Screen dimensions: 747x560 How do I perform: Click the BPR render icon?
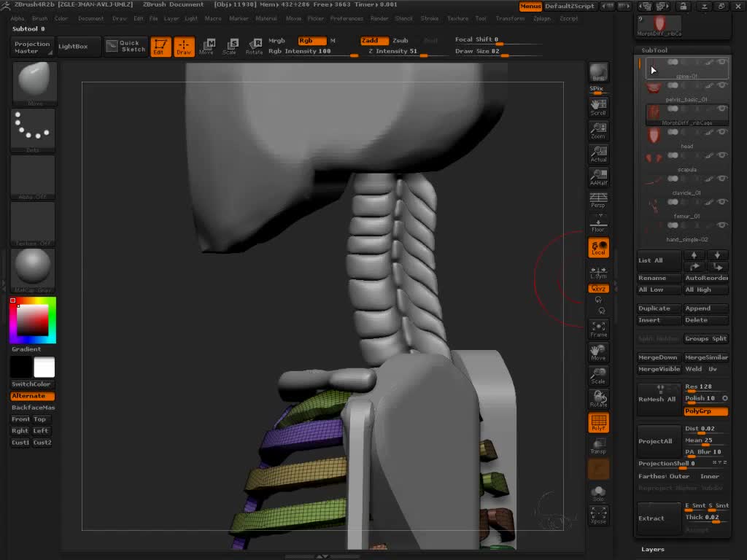pyautogui.click(x=598, y=73)
